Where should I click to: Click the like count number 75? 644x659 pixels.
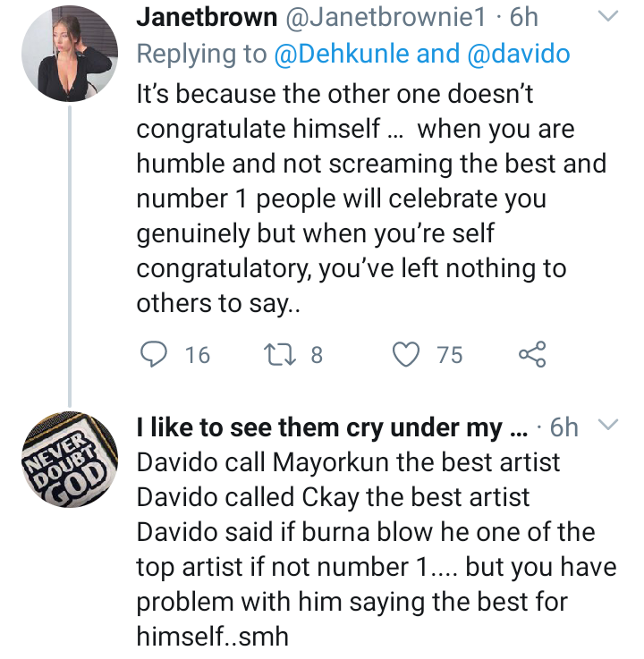pos(450,356)
